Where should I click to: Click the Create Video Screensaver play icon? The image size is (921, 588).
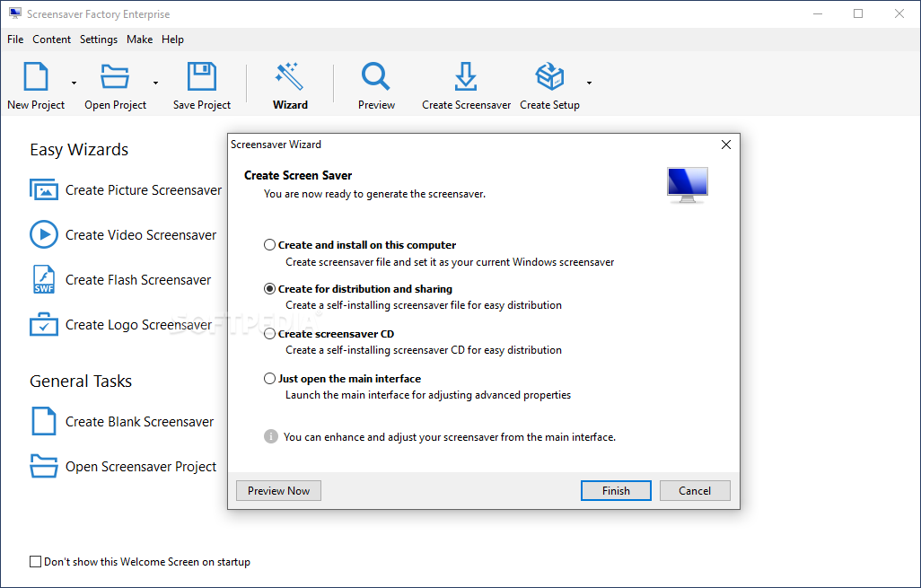coord(44,235)
